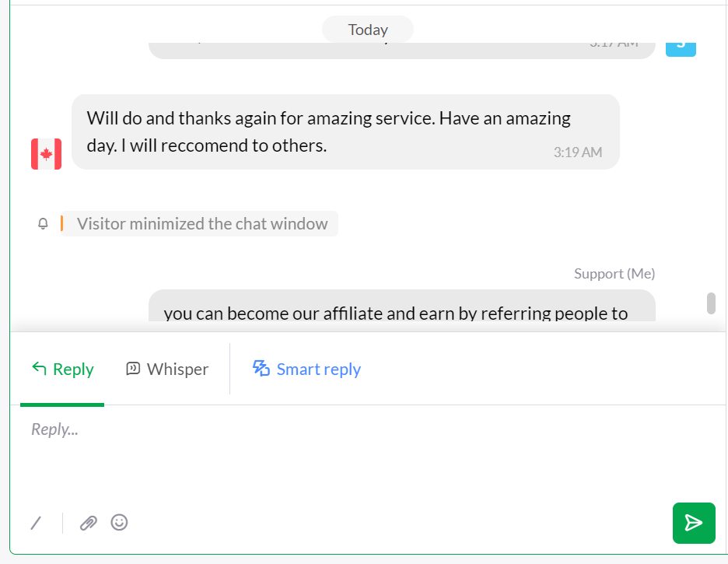Open the emoji smiley picker
This screenshot has height=564, width=728.
click(119, 523)
